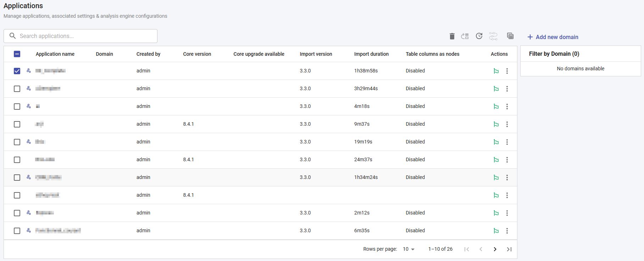Viewport: 644px width, 261px height.
Task: Uncheck the selected first row checkbox
Action: (17, 71)
